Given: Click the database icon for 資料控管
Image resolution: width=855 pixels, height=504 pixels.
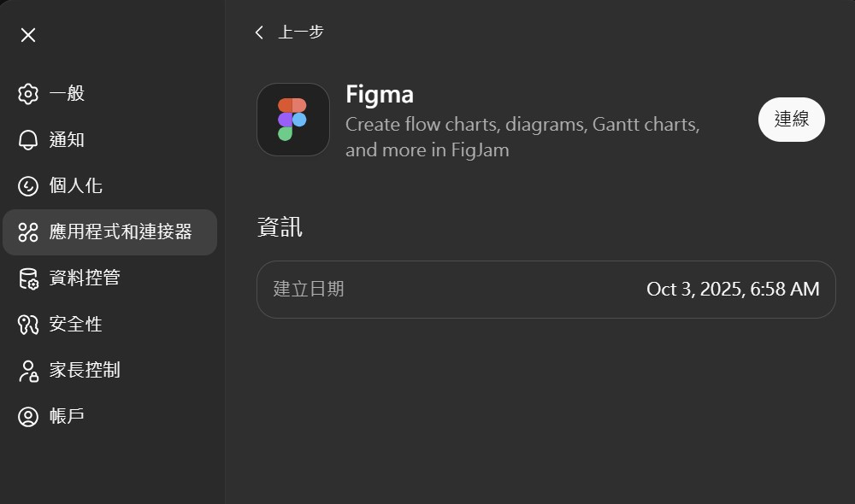Looking at the screenshot, I should (28, 278).
